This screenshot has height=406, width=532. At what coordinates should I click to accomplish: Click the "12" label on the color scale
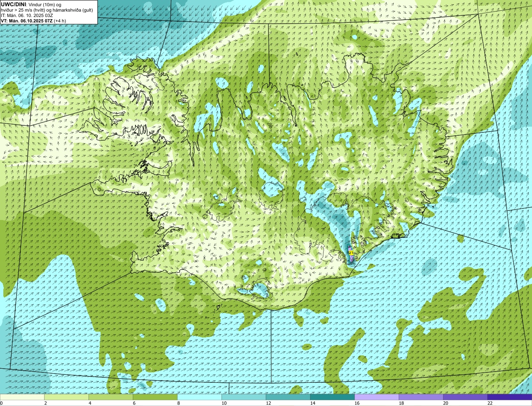point(268,403)
